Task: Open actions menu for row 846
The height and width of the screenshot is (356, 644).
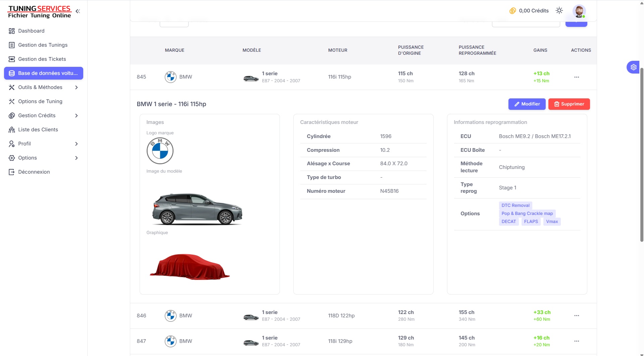Action: [577, 315]
